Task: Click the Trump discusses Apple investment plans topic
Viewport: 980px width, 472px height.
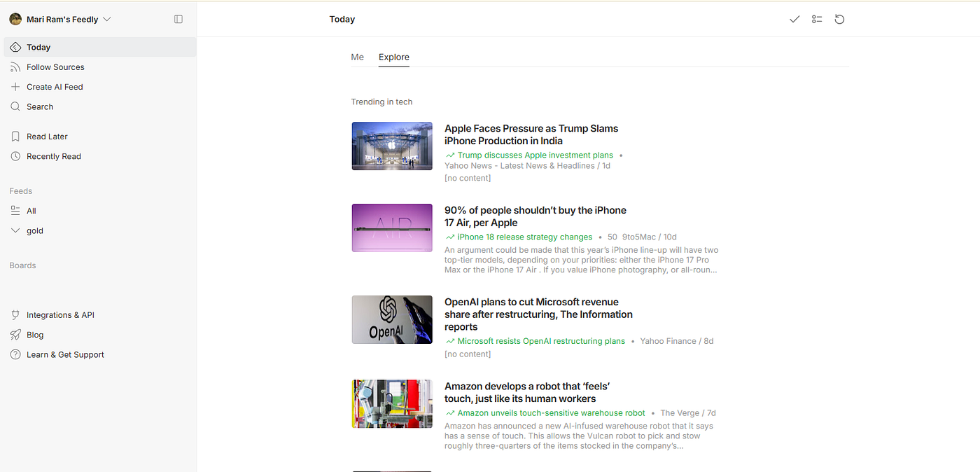Action: pyautogui.click(x=535, y=155)
